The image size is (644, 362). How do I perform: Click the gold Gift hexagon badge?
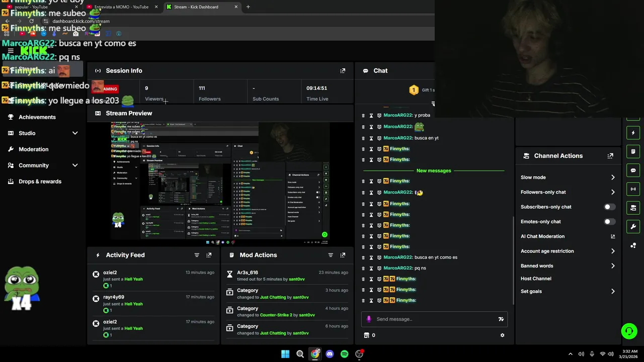[414, 90]
